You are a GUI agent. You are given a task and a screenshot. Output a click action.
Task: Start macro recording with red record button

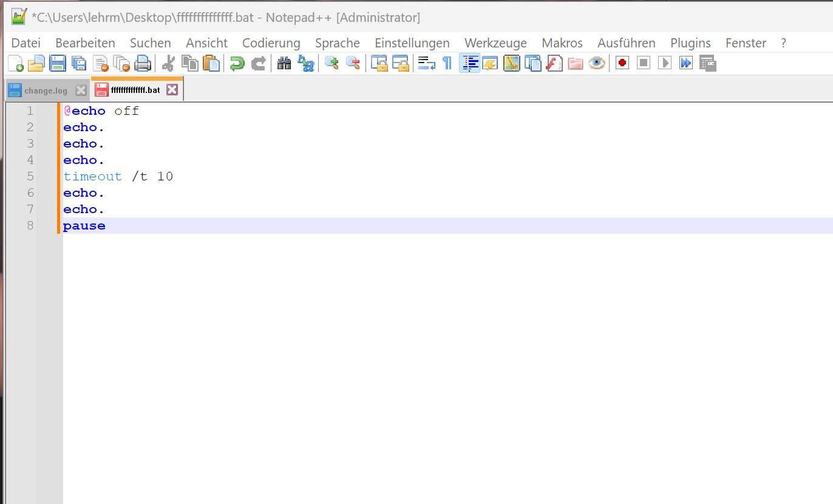pos(622,63)
